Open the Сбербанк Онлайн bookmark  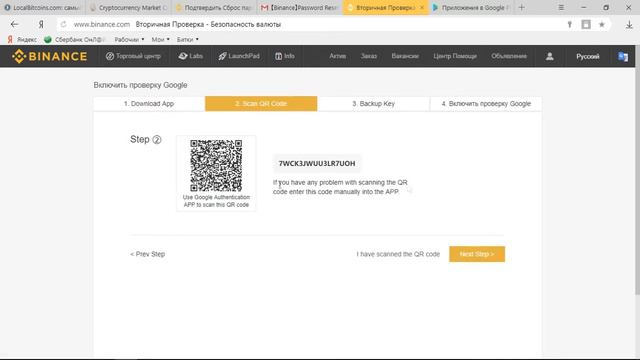pyautogui.click(x=74, y=40)
